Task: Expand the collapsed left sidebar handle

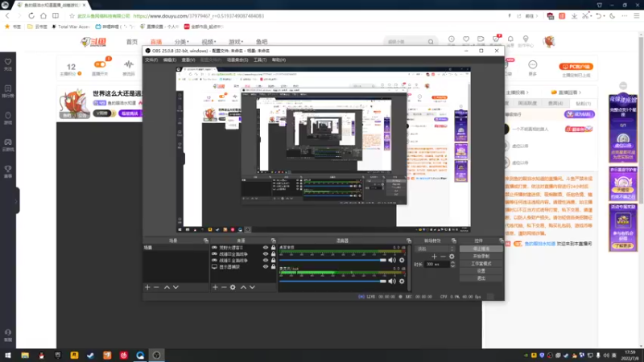Action: point(17,200)
